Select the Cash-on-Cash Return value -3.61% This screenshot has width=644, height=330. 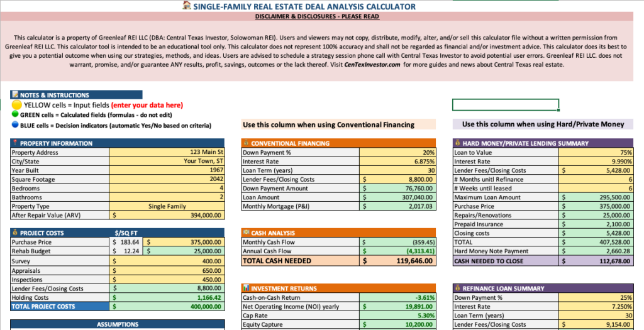pyautogui.click(x=397, y=297)
